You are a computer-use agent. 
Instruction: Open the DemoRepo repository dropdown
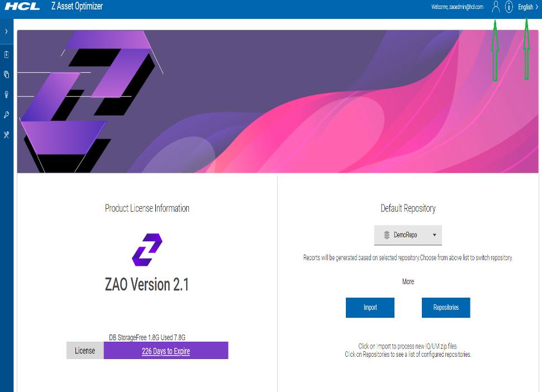tap(408, 235)
